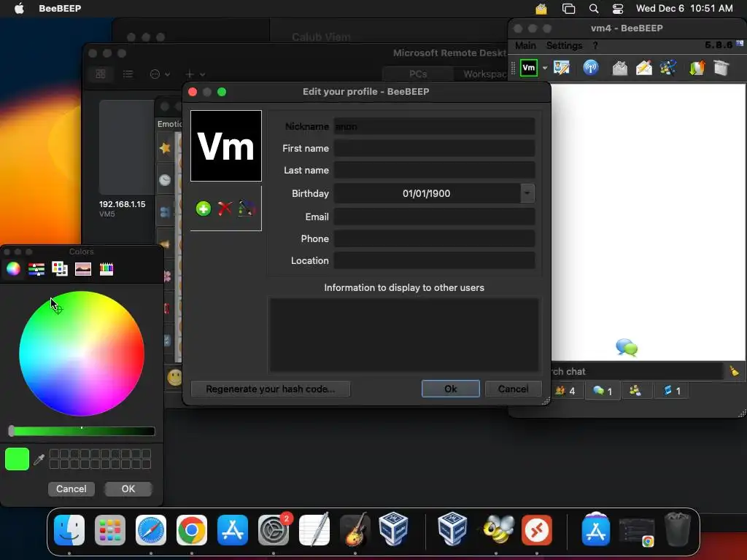Click the gray open envelope toolbar icon

620,68
